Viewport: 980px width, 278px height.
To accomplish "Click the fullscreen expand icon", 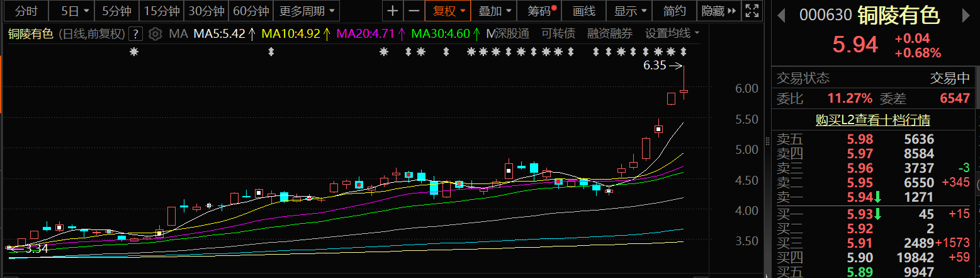I will point(751,11).
